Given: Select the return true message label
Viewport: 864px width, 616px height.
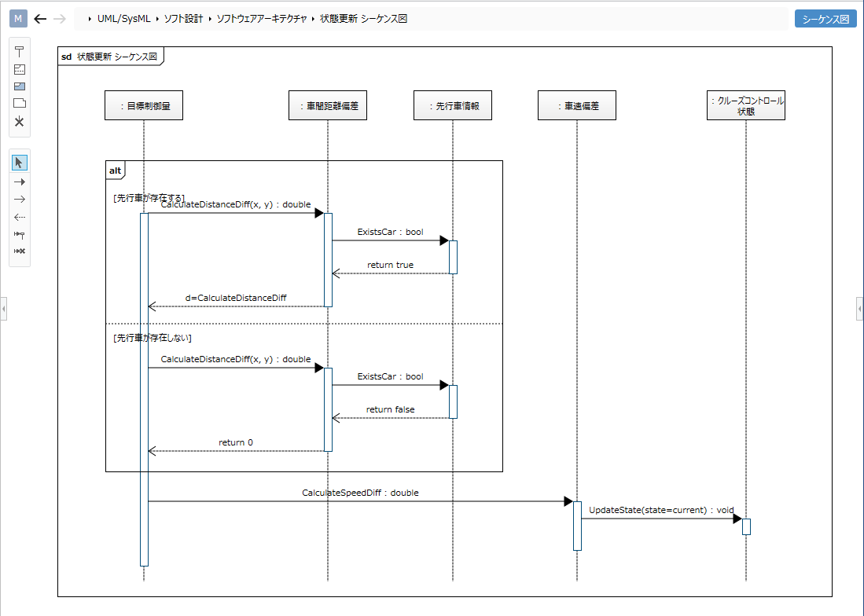Looking at the screenshot, I should (390, 265).
